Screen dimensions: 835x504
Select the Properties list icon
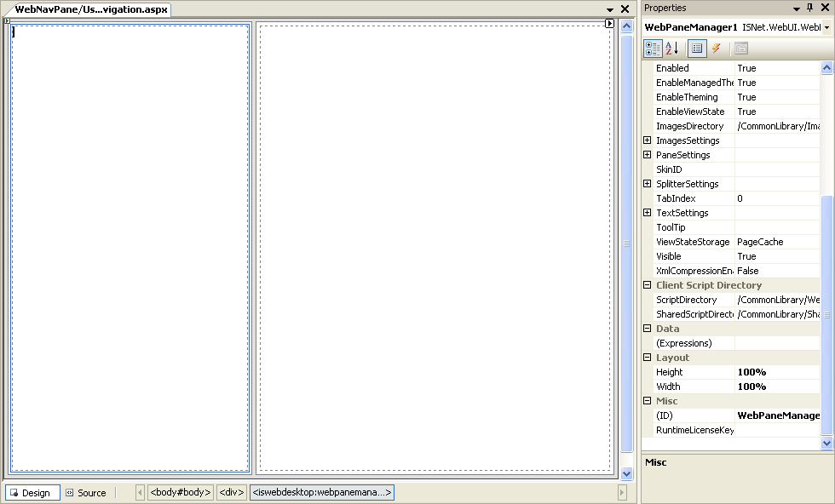[697, 49]
